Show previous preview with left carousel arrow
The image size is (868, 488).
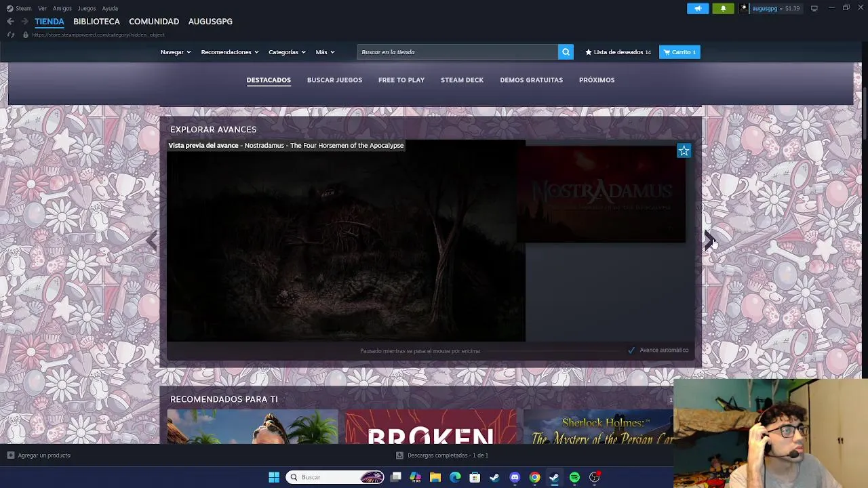pyautogui.click(x=153, y=240)
